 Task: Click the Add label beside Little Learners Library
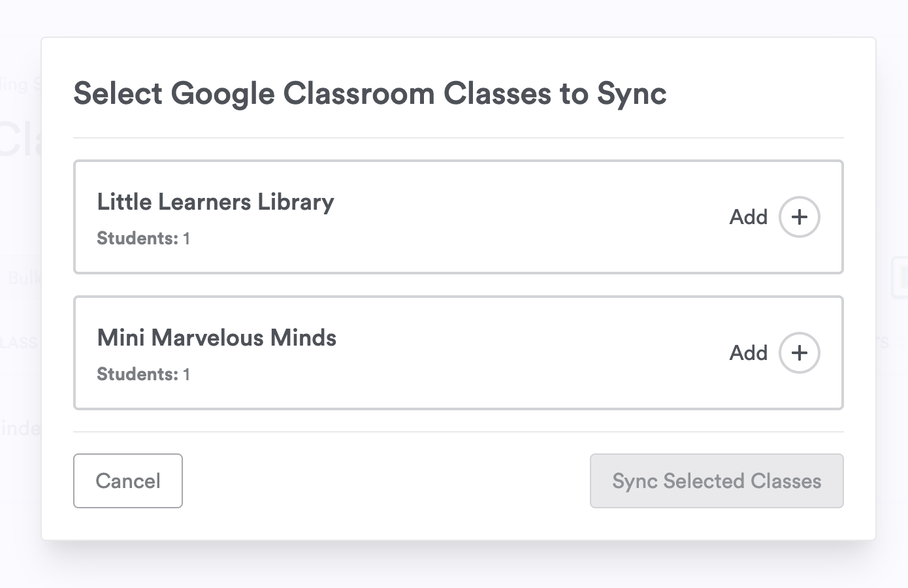748,217
